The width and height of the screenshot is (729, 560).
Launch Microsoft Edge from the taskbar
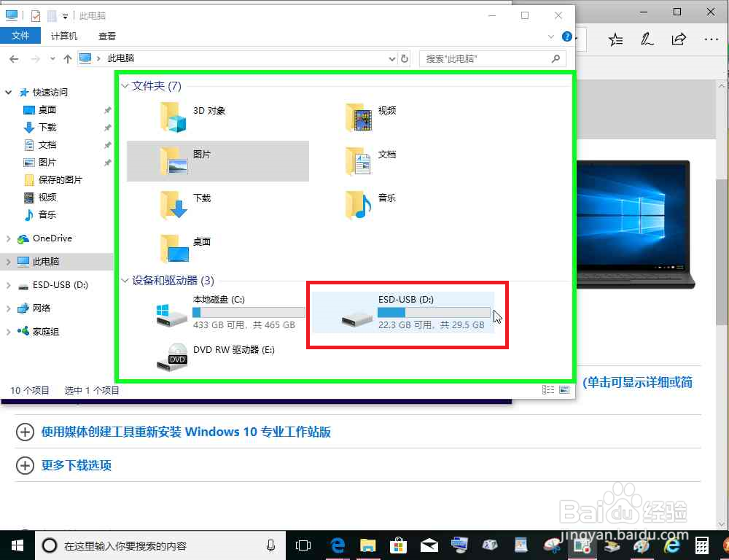pyautogui.click(x=336, y=545)
